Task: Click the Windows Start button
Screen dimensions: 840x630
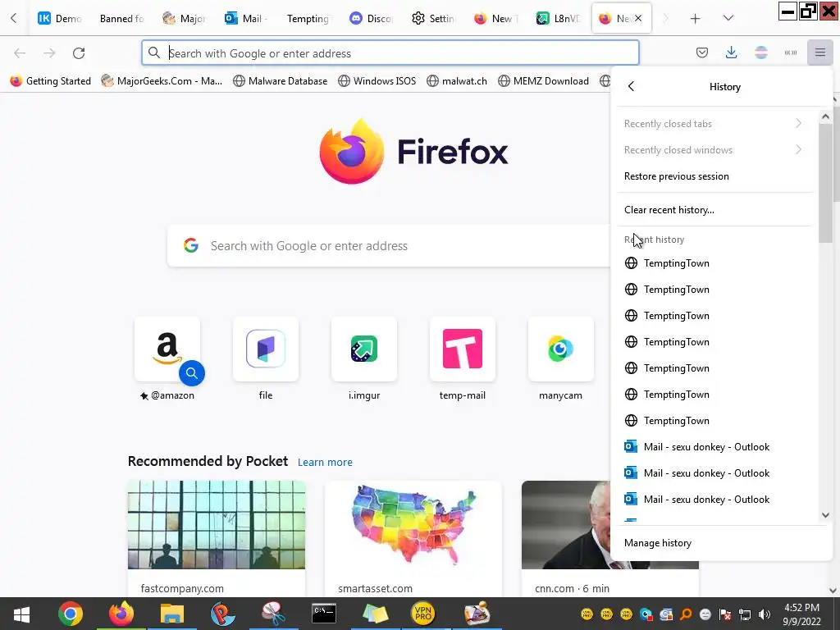Action: click(x=21, y=614)
